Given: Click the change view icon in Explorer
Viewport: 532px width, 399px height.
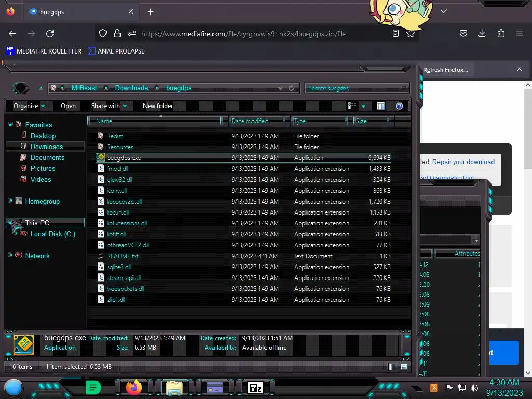Looking at the screenshot, I should (352, 106).
